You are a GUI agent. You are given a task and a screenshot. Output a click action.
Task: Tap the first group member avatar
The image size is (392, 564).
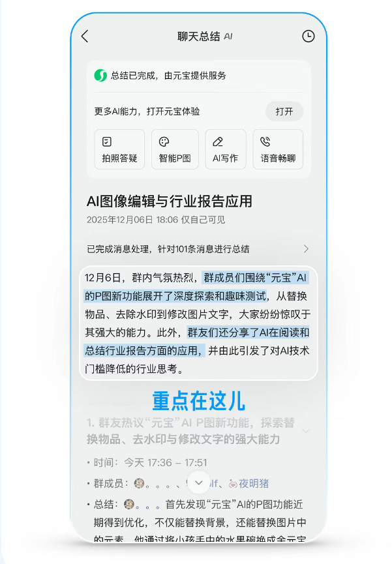click(x=140, y=483)
